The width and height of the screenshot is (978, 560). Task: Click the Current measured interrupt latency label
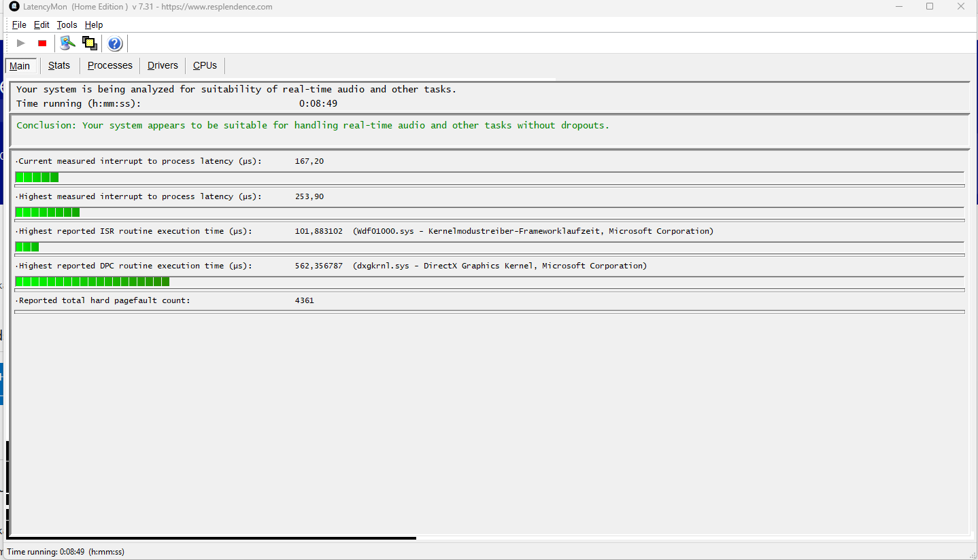point(139,161)
